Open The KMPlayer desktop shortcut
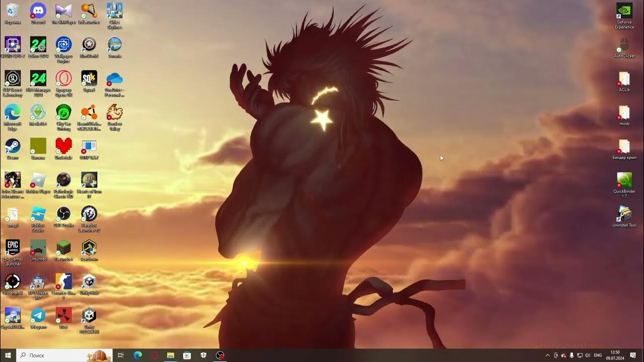The width and height of the screenshot is (644, 362). coord(63,14)
